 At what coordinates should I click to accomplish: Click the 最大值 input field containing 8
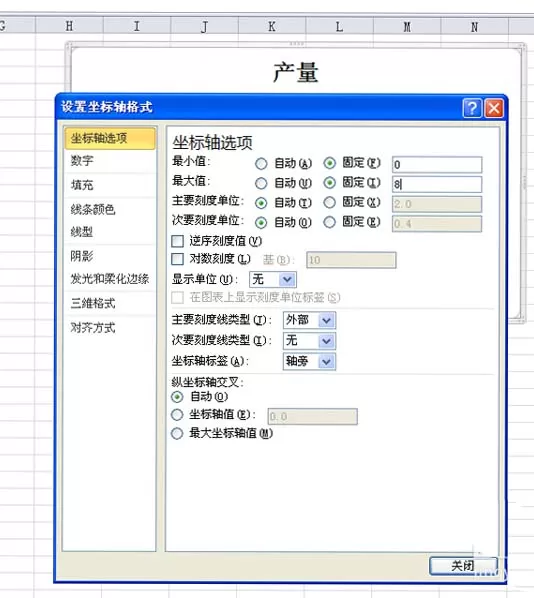[437, 185]
